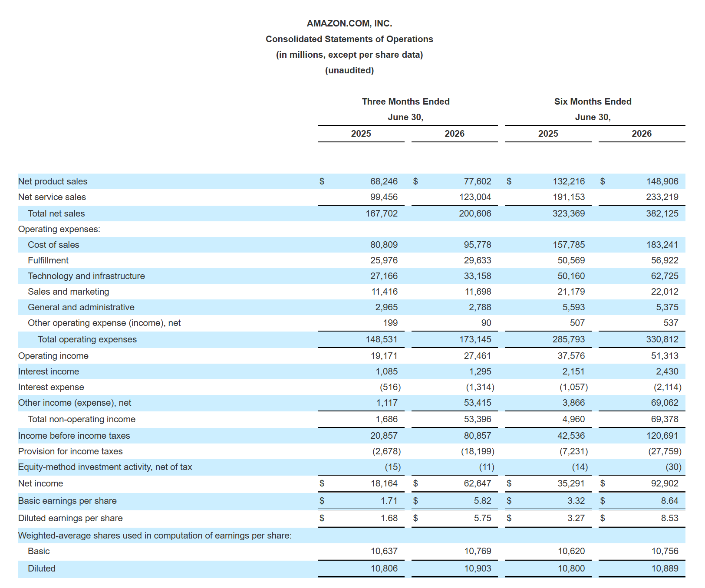Select the operating income value 27,461

pos(478,356)
